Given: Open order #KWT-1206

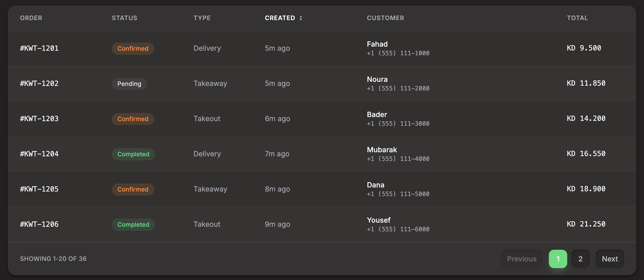Looking at the screenshot, I should tap(39, 224).
